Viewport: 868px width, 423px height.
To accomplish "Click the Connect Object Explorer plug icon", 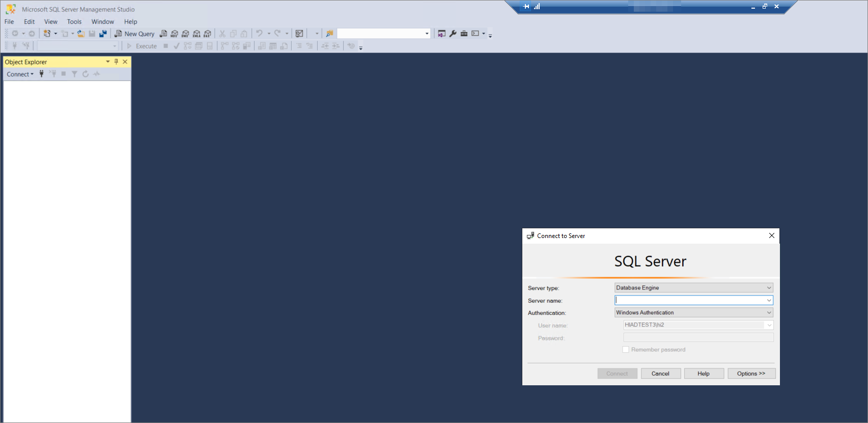I will (x=42, y=74).
